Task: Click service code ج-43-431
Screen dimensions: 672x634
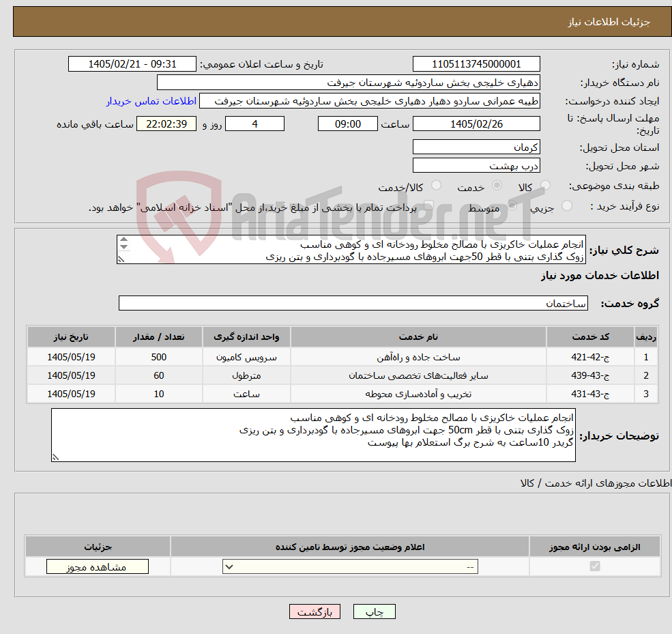Action: click(590, 394)
